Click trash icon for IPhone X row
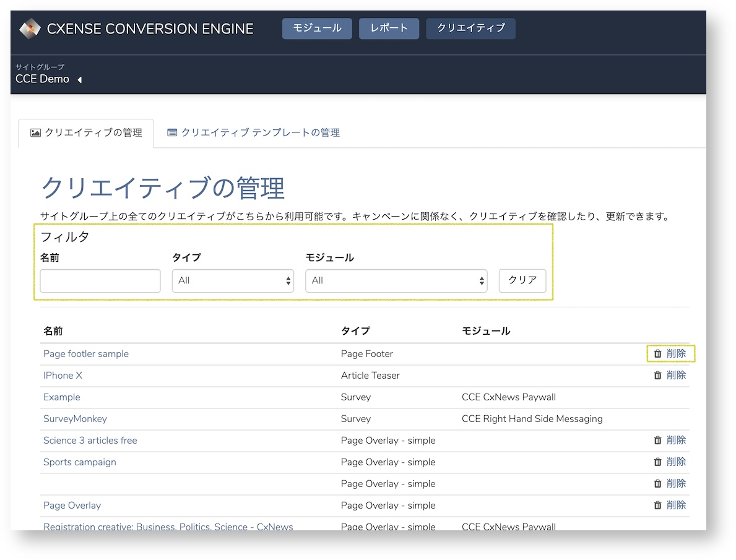Viewport: 736px width, 560px height. pos(657,376)
